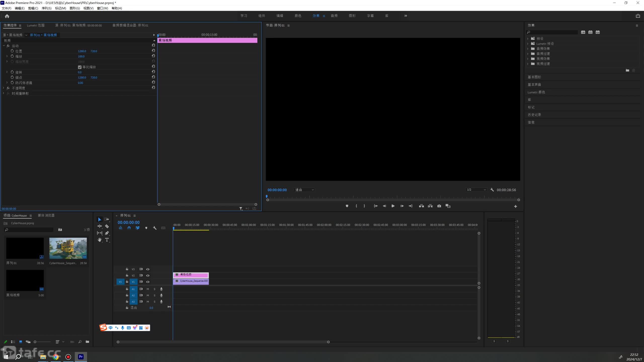The width and height of the screenshot is (644, 362).
Task: Reset Position parameter
Action: (x=153, y=51)
